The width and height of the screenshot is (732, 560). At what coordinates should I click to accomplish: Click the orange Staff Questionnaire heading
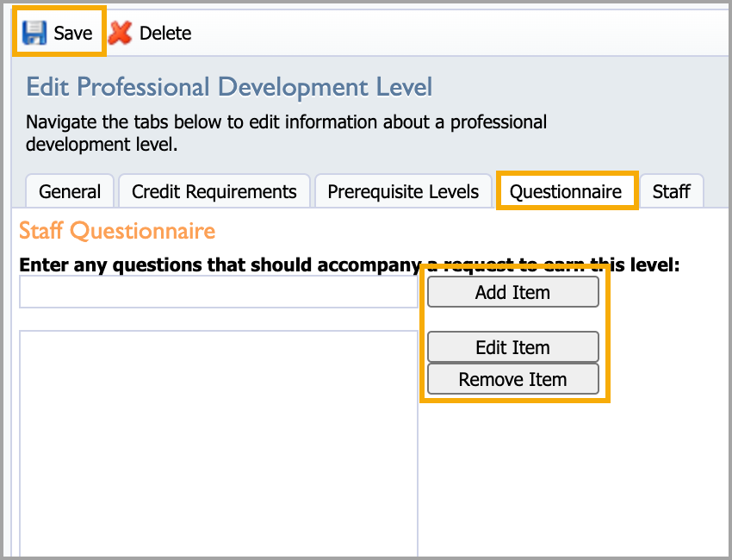point(117,231)
